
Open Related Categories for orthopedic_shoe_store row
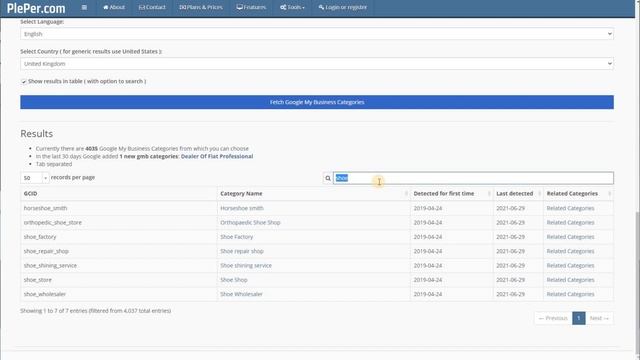[x=570, y=222]
